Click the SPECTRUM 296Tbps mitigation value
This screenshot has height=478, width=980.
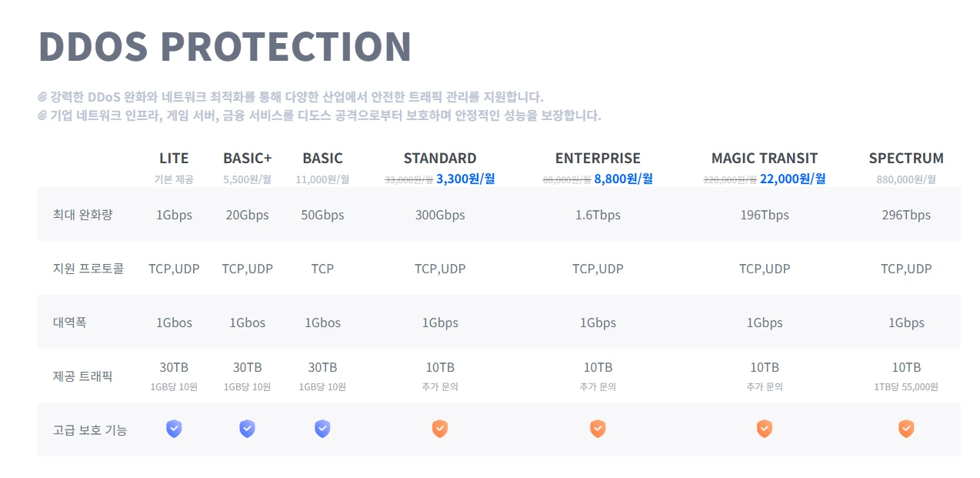906,215
